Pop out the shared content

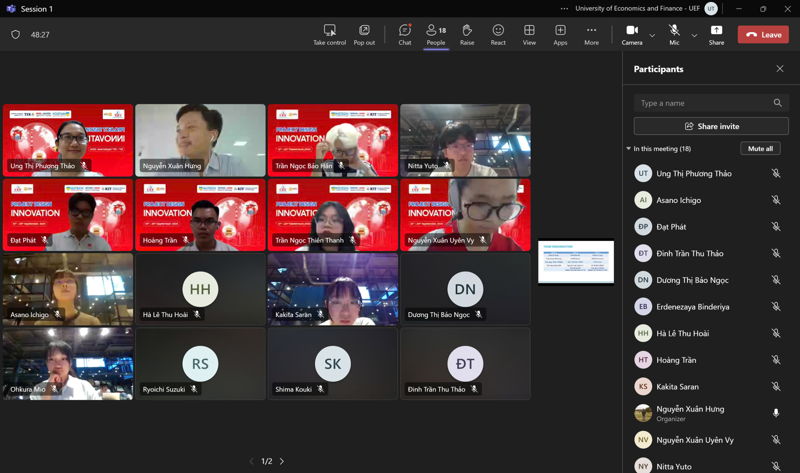[x=364, y=34]
